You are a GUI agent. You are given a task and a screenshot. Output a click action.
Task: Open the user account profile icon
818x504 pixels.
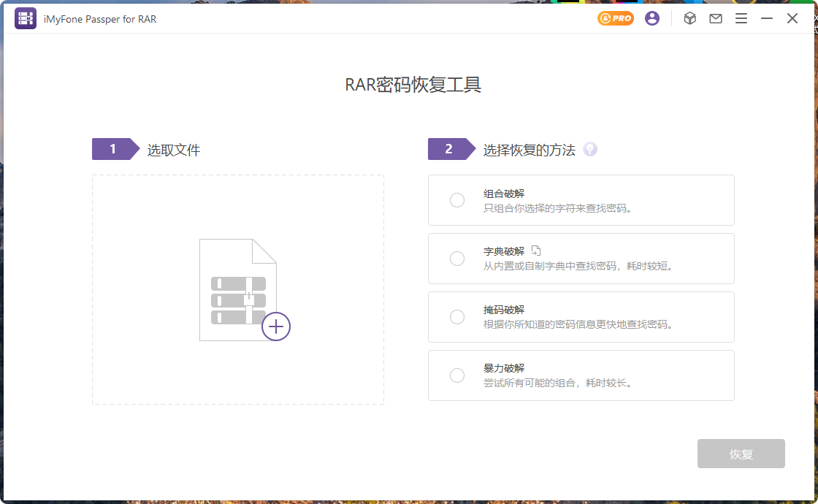click(x=652, y=18)
